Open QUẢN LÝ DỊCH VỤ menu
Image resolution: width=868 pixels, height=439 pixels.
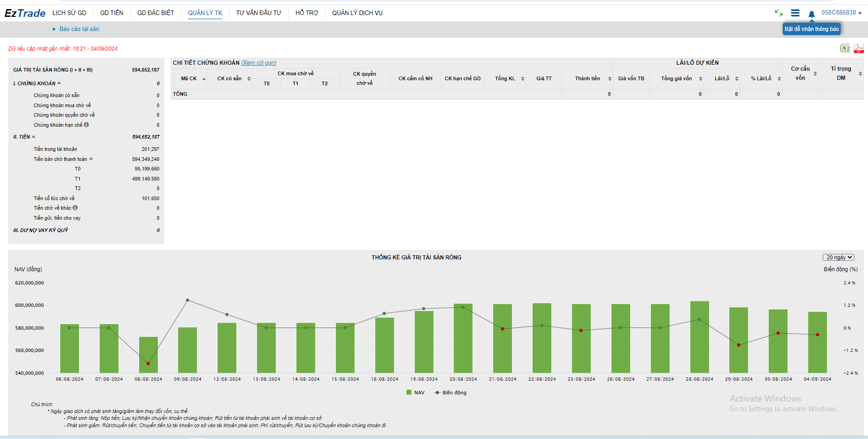pos(357,13)
